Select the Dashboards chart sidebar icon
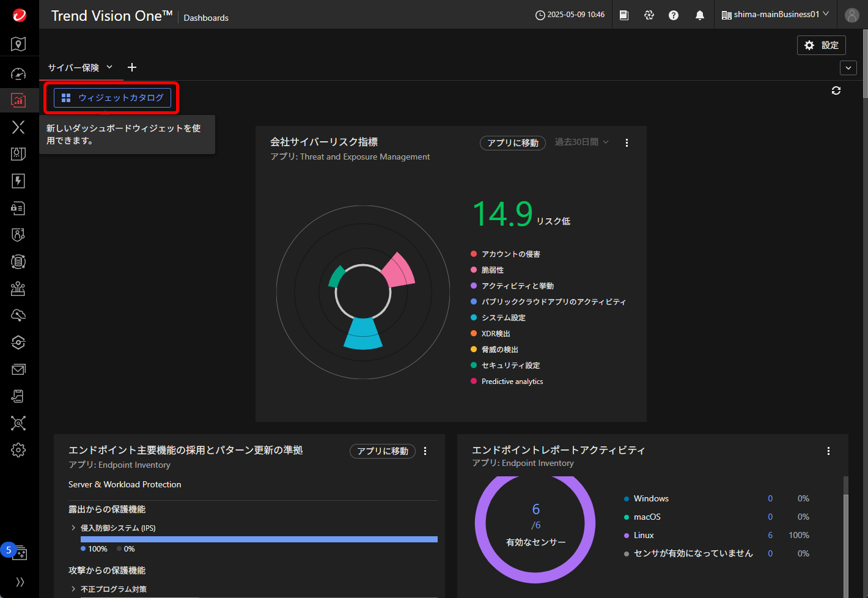 click(x=18, y=100)
